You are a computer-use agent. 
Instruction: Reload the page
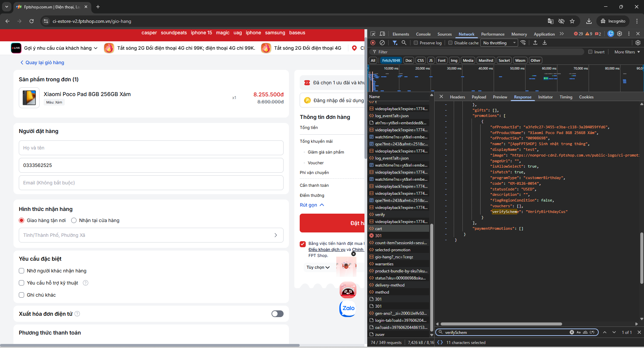pos(32,21)
